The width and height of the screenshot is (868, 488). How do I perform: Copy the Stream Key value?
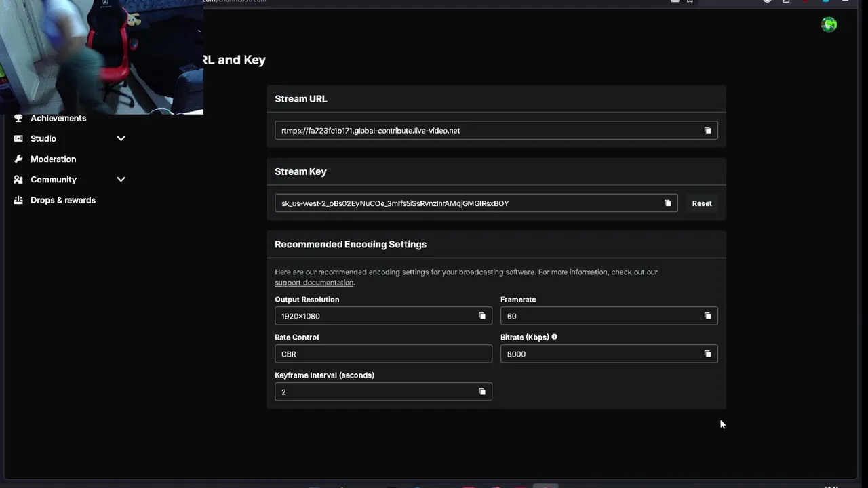[667, 203]
